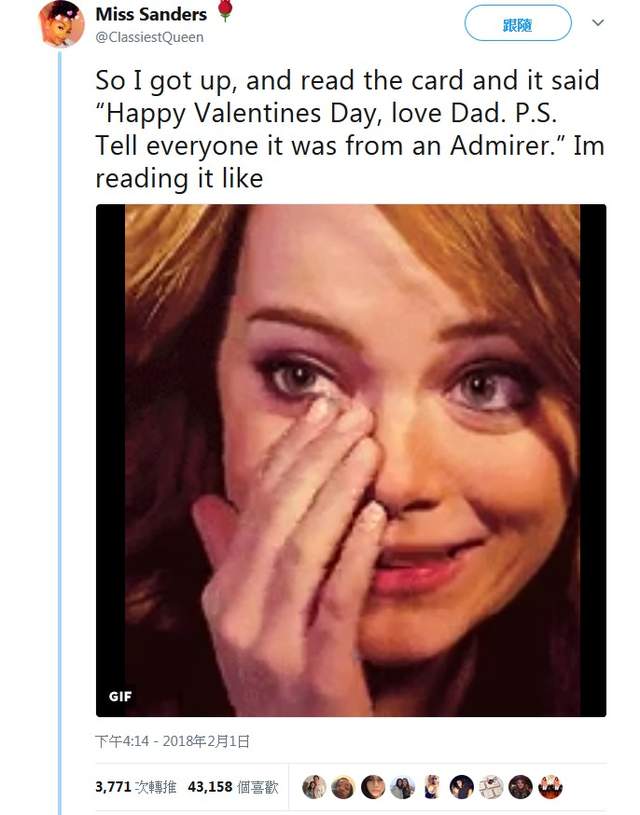This screenshot has width=640, height=815.
Task: View the 43,158 likes list
Action: [x=236, y=786]
